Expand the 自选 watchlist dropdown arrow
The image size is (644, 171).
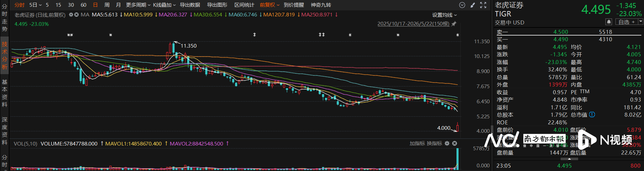pos(641,22)
